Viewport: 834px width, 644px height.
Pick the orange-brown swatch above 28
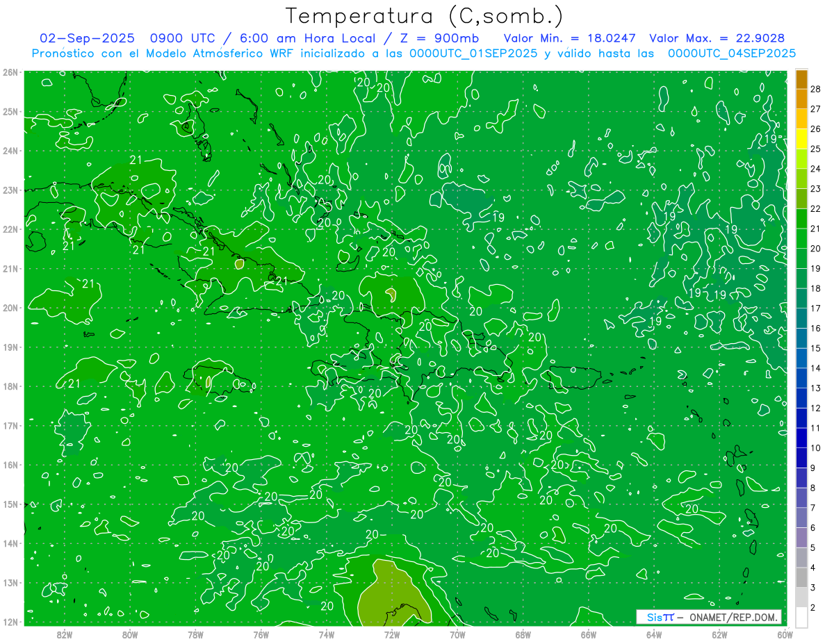(801, 79)
